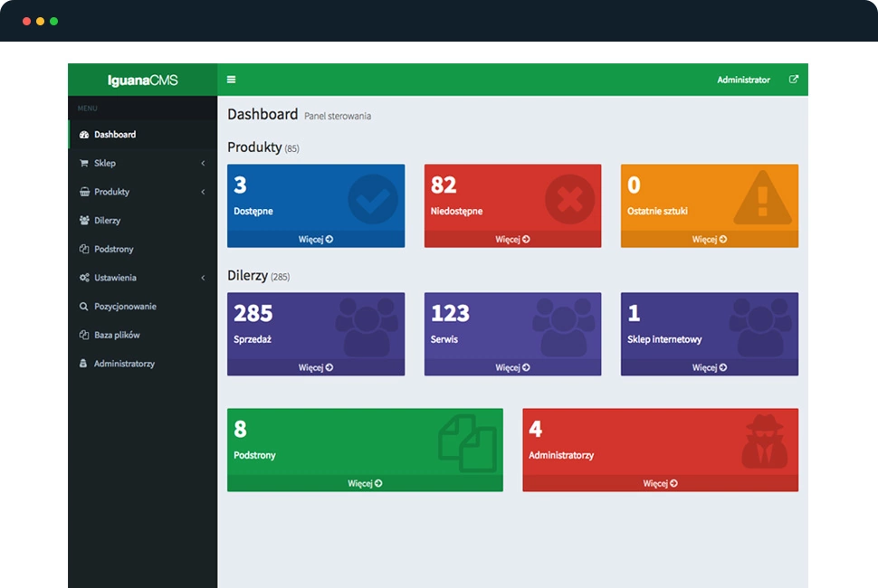This screenshot has height=588, width=878.
Task: Expand the Sklep submenu chevron
Action: point(203,164)
